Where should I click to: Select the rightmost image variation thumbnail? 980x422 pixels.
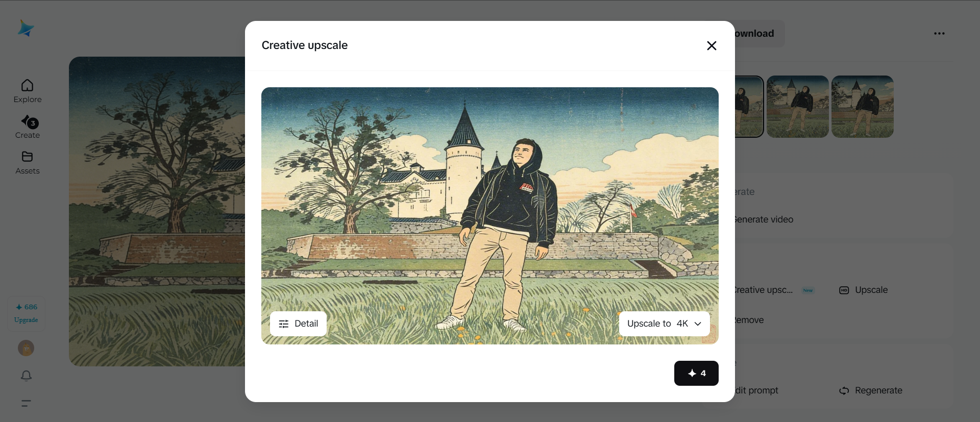click(863, 107)
